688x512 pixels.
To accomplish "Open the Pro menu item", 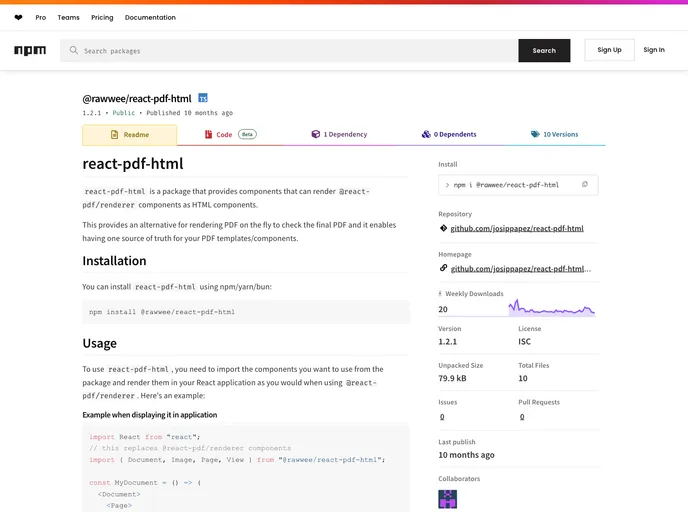I will coord(41,18).
